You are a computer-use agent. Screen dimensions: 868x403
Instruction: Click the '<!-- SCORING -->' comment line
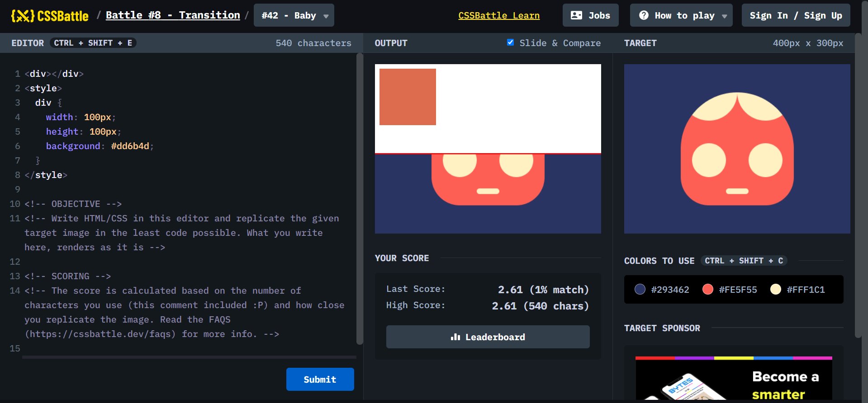(x=68, y=276)
